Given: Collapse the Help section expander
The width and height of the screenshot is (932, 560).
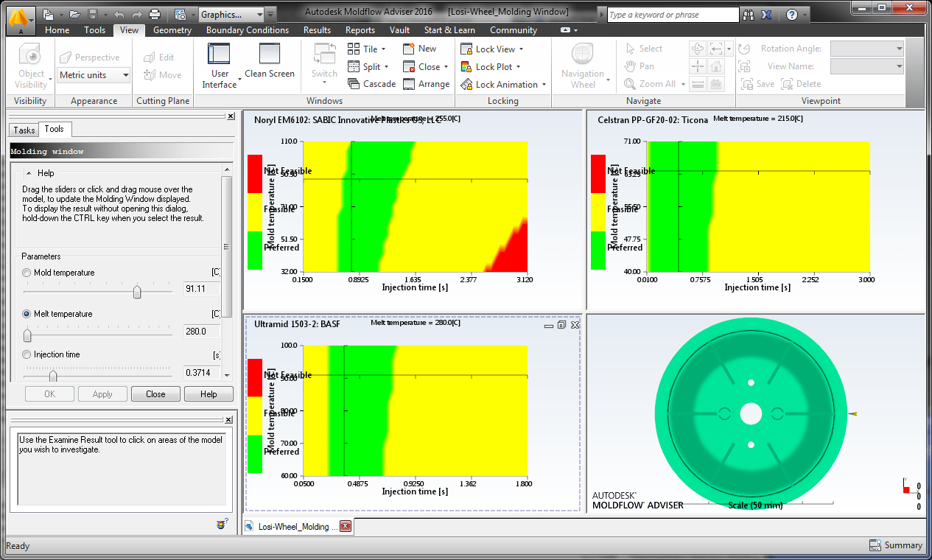Looking at the screenshot, I should coord(29,173).
